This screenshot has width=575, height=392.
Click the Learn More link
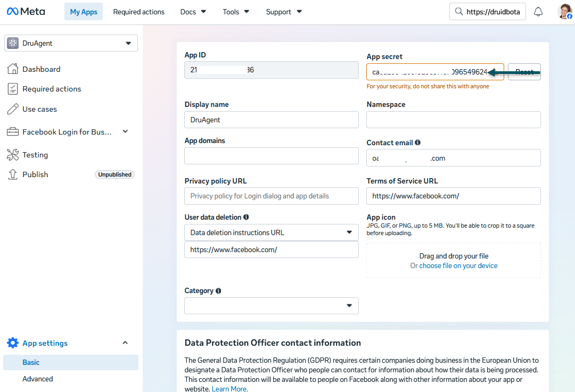click(x=229, y=389)
